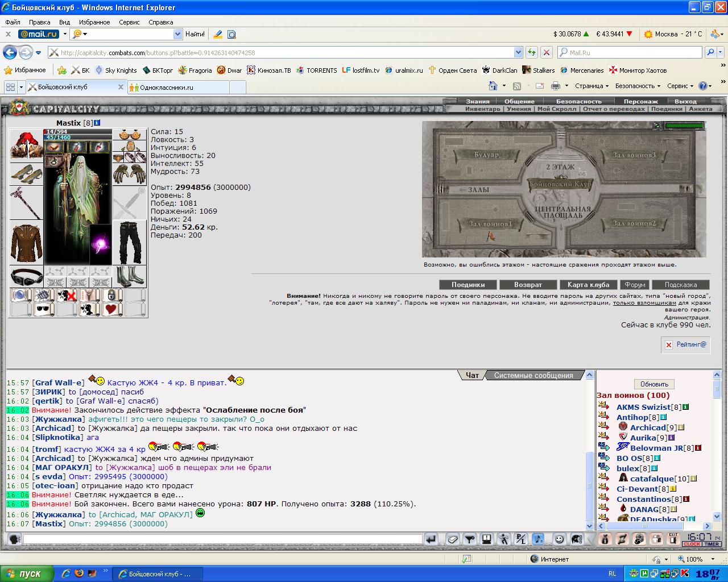Open the smiley emoticons picker
Viewport: 728px width, 582px height.
pyautogui.click(x=560, y=539)
